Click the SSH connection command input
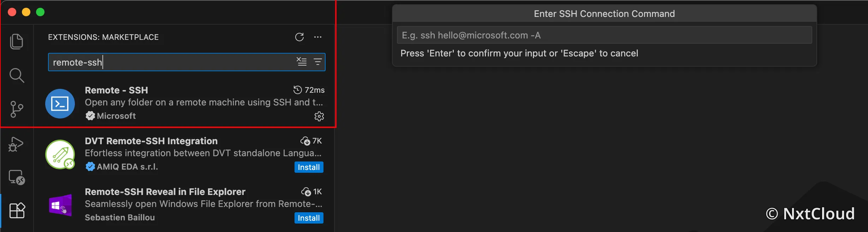Image resolution: width=868 pixels, height=232 pixels. tap(604, 35)
